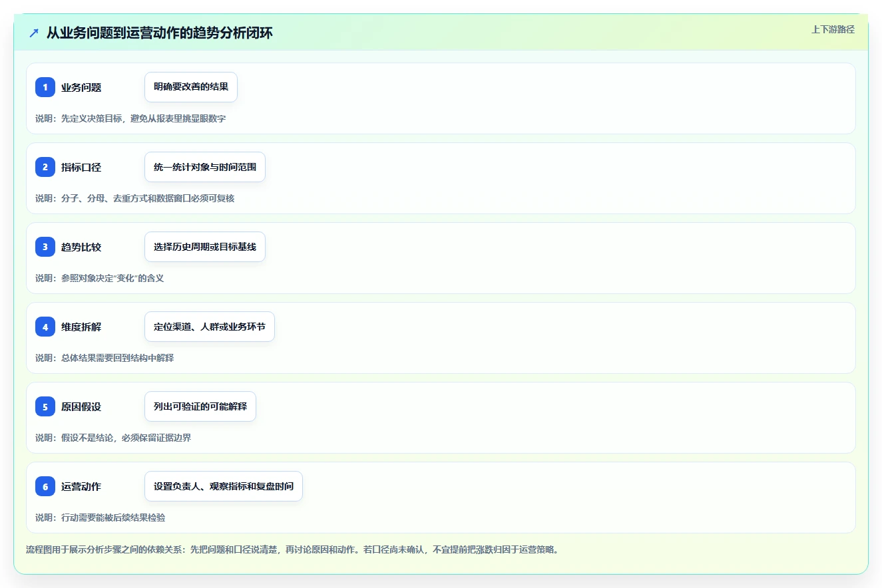Select the 选择历史周期或目标基线 chip

pyautogui.click(x=205, y=247)
